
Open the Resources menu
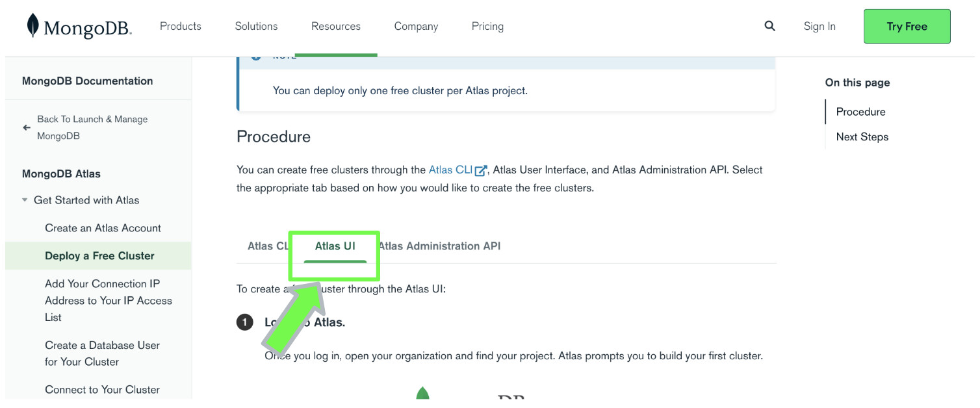335,26
